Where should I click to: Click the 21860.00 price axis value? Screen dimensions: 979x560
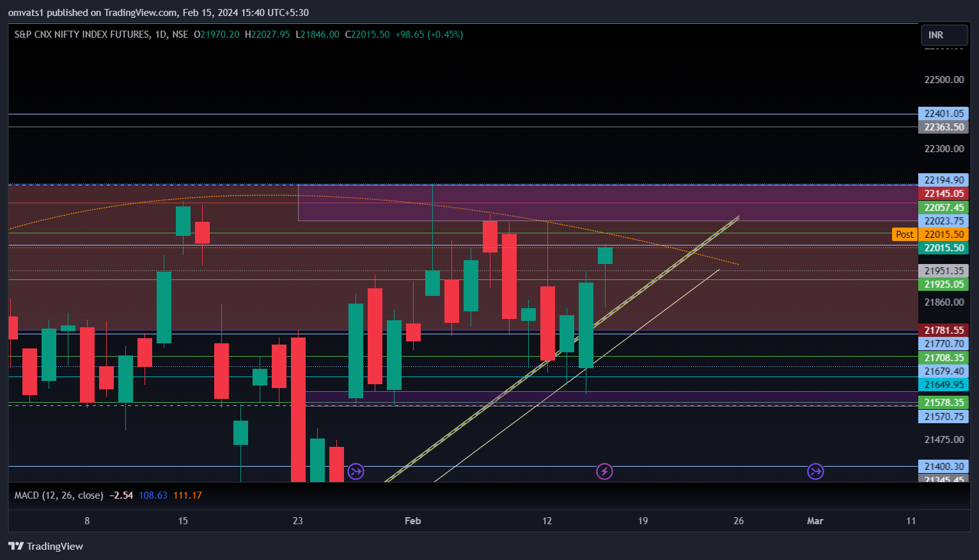coord(944,302)
